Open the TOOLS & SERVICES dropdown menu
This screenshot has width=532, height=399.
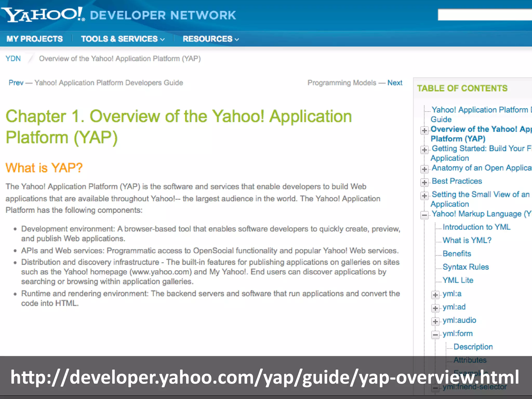(x=123, y=39)
